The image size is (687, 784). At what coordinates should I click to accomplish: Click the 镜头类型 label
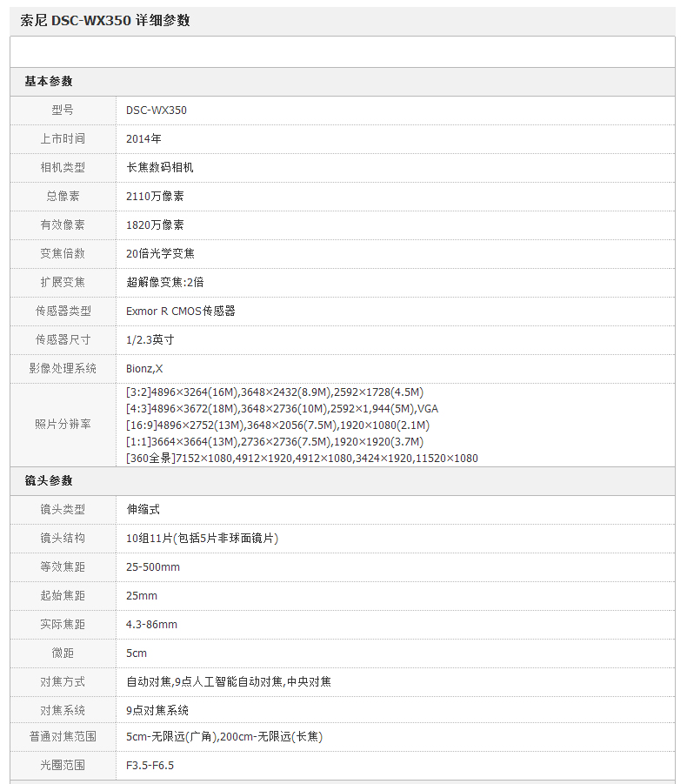point(63,510)
